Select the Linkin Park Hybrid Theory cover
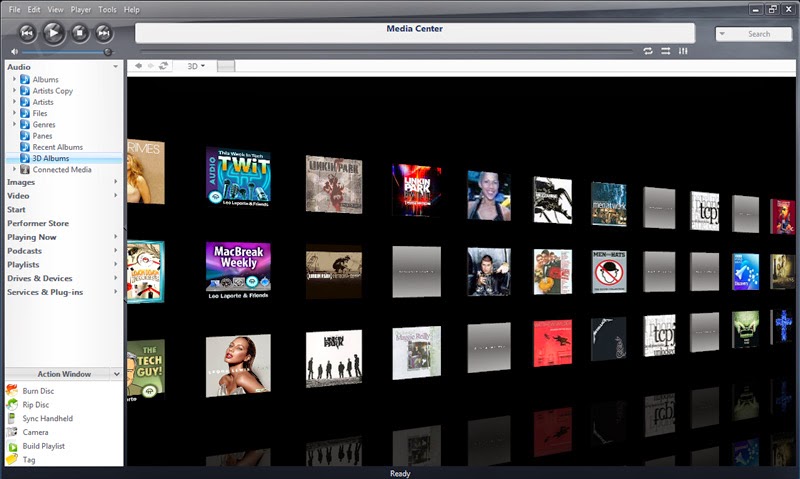Viewport: 800px width, 479px height. (x=334, y=184)
